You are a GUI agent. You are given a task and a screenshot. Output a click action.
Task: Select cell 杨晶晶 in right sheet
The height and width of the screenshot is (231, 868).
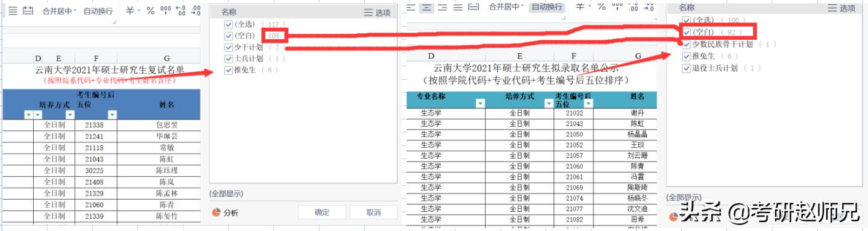[637, 134]
